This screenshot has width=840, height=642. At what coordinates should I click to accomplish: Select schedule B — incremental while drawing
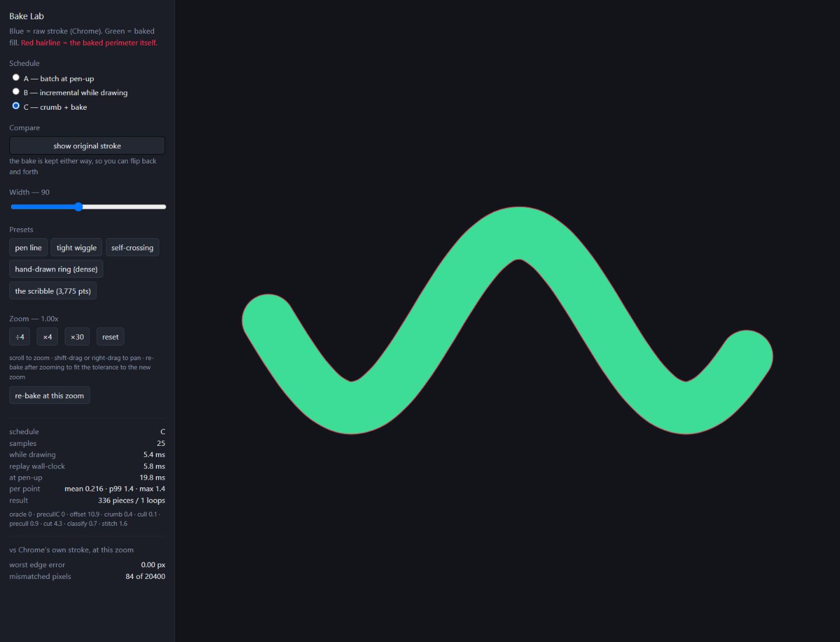[x=16, y=92]
